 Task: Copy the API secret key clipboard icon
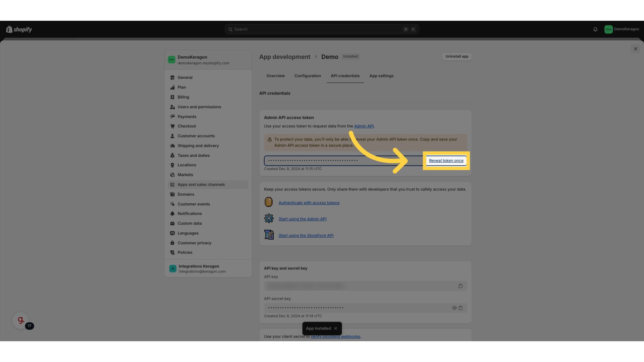coord(461,308)
